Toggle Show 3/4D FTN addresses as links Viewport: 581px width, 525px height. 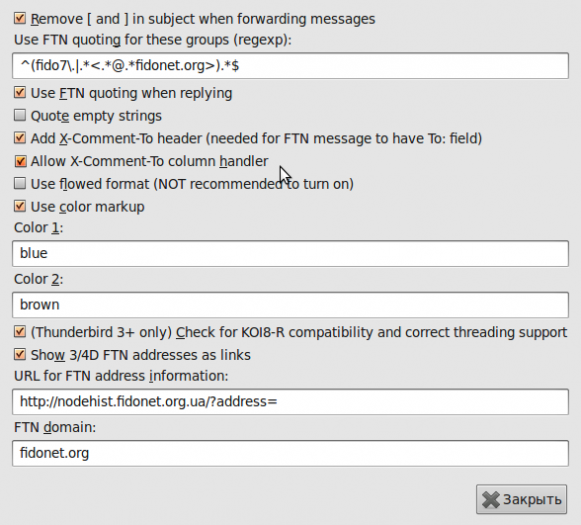[20, 355]
